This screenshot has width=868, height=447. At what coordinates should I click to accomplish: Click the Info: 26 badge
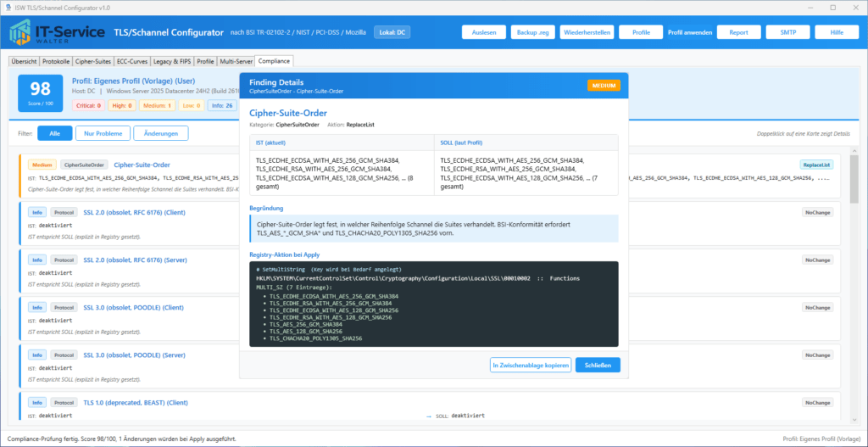[222, 105]
